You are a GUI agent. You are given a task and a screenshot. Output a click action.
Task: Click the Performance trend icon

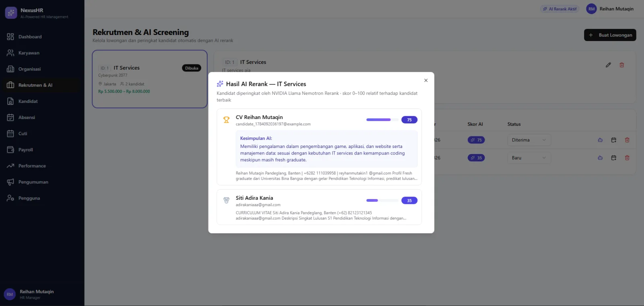click(10, 166)
